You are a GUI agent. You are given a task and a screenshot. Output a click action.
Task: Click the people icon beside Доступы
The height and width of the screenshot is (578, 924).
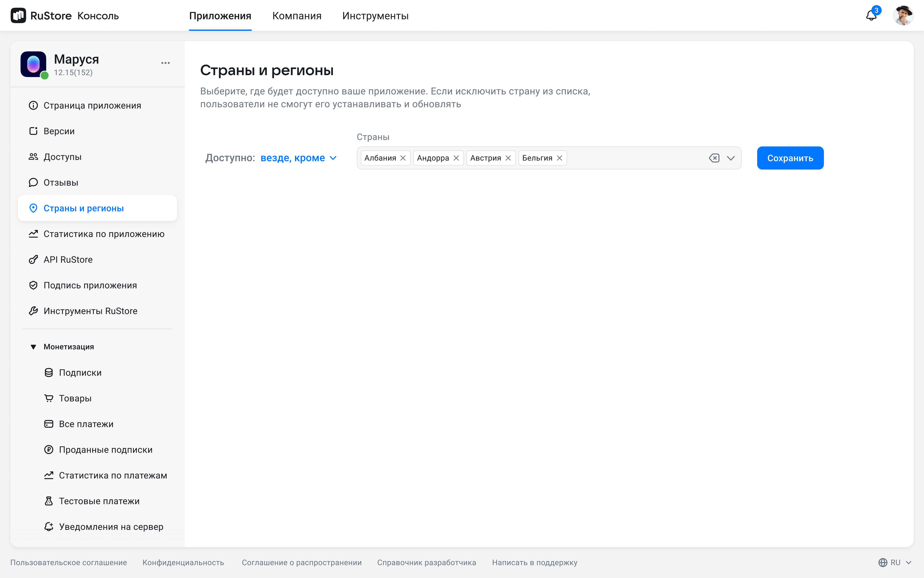tap(33, 157)
